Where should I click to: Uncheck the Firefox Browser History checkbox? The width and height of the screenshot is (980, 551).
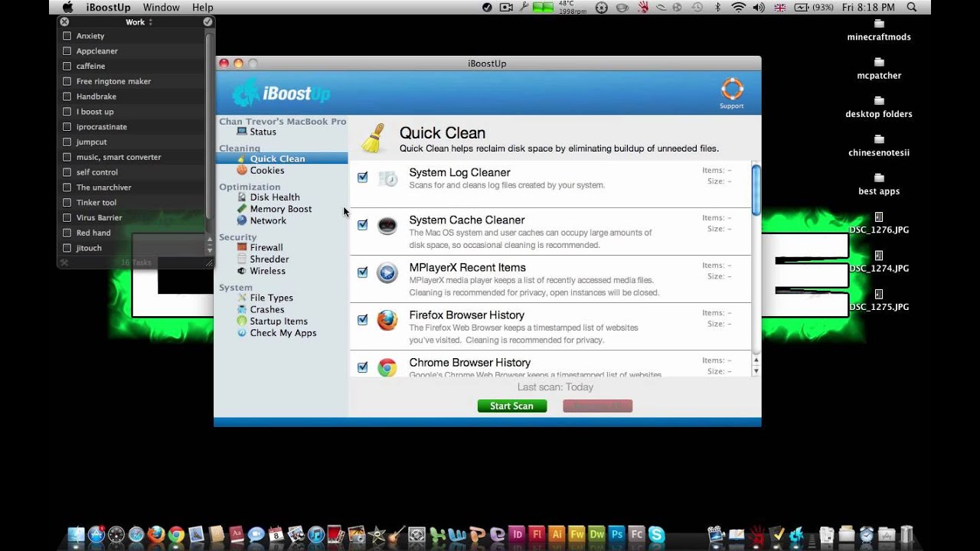[x=363, y=320]
